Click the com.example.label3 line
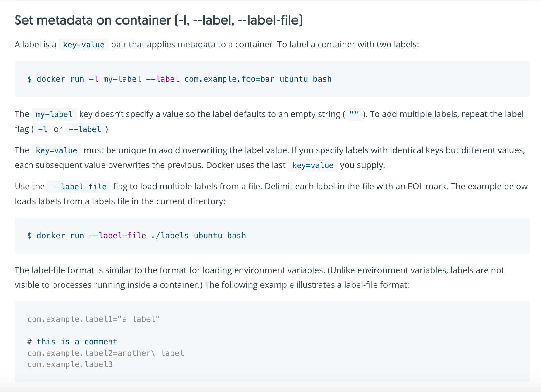Image resolution: width=541 pixels, height=392 pixels. pos(70,365)
